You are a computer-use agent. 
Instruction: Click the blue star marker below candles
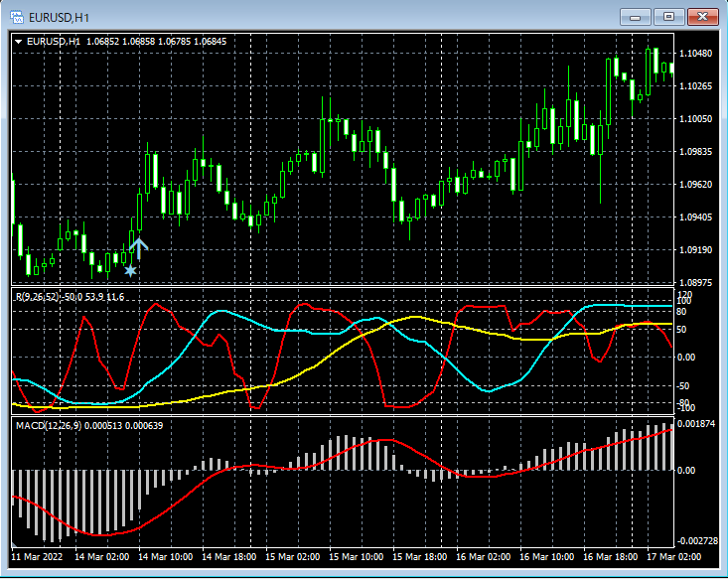(130, 269)
